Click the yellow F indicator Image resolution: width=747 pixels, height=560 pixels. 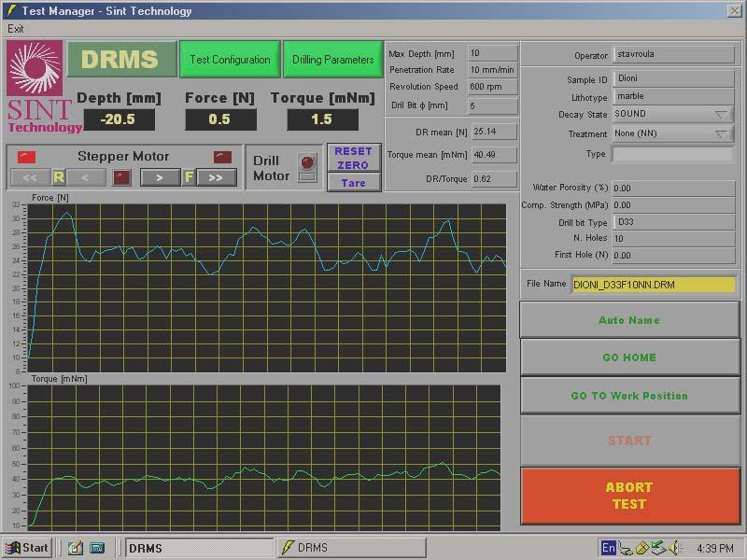[189, 177]
